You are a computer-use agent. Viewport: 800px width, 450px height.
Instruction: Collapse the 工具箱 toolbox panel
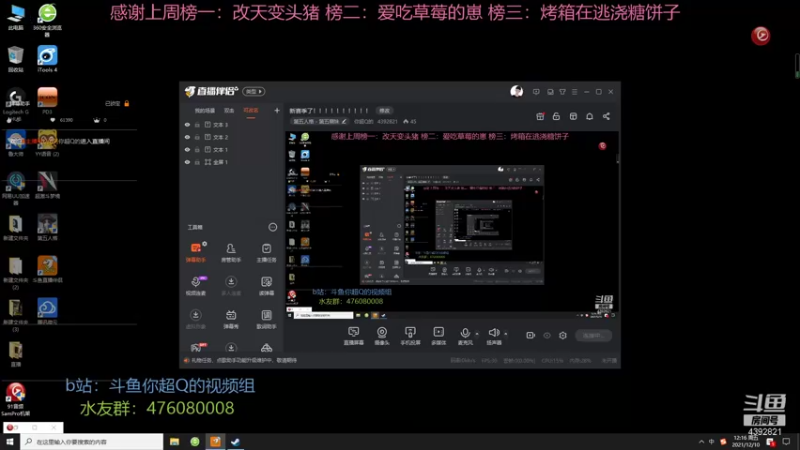[x=272, y=227]
